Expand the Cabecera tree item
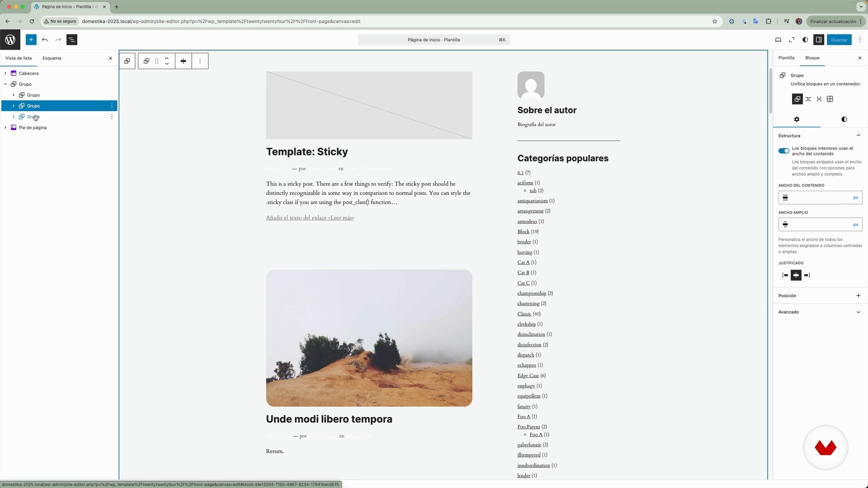The image size is (868, 488). 5,73
